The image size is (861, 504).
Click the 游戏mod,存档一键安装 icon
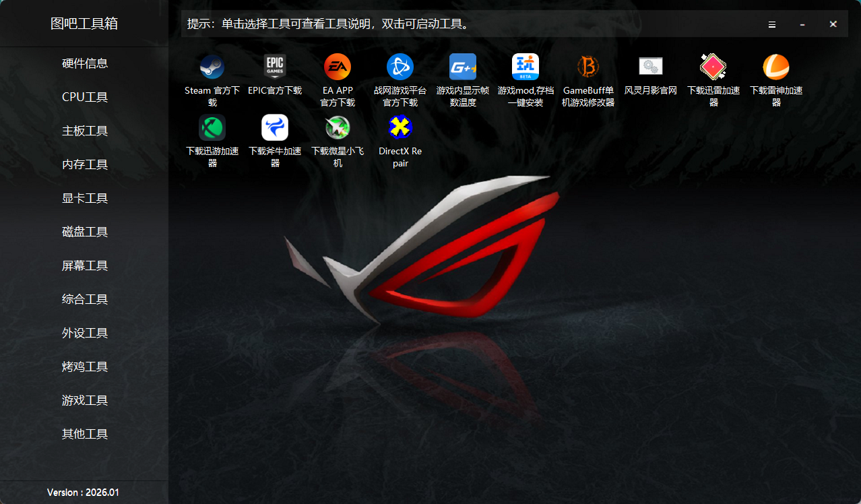(x=525, y=67)
